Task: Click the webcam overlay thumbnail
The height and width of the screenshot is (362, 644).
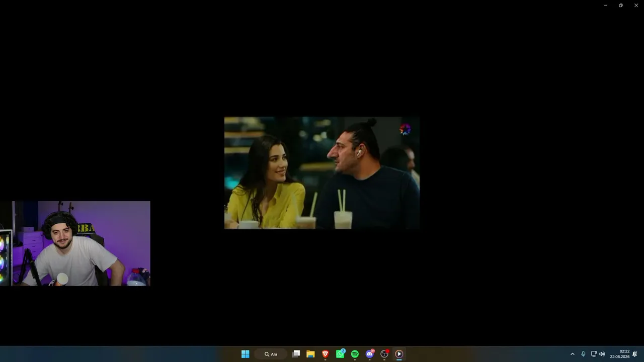Action: pyautogui.click(x=75, y=243)
